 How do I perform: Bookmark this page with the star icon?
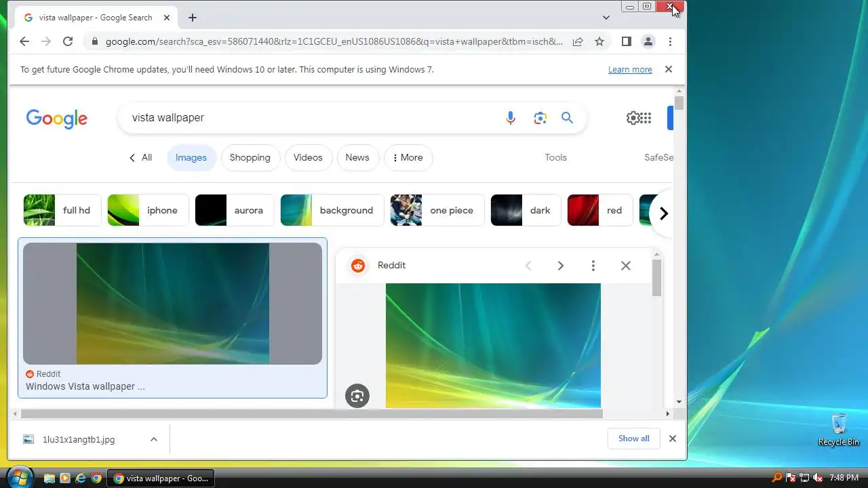coord(599,41)
